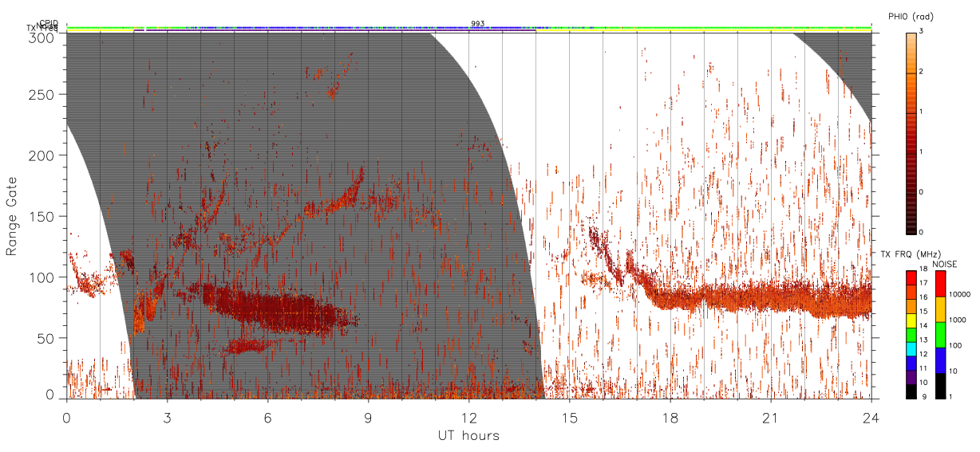Click the green segment of TX FRQ bar
The image size is (980, 452).
coord(911,334)
